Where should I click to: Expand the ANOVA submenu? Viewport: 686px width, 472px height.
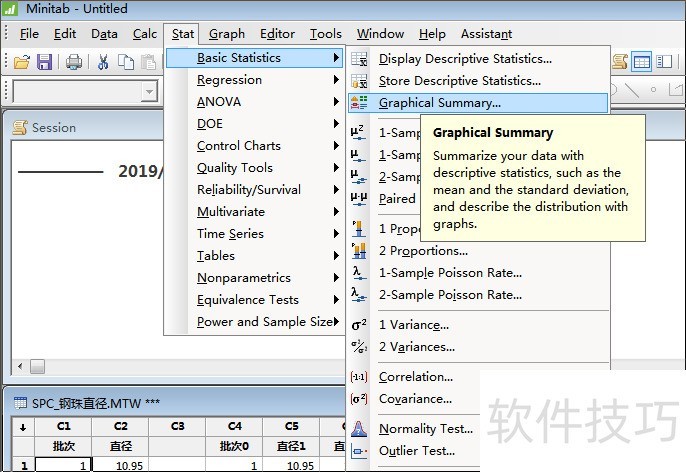point(253,101)
